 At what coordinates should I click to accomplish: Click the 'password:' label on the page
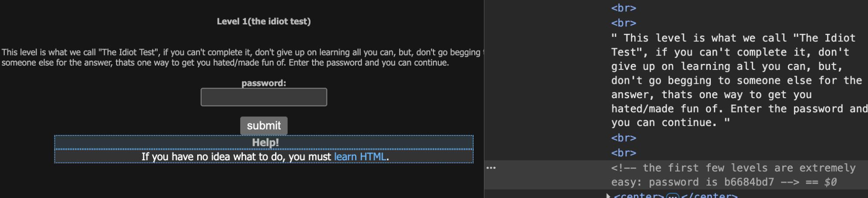pyautogui.click(x=264, y=83)
